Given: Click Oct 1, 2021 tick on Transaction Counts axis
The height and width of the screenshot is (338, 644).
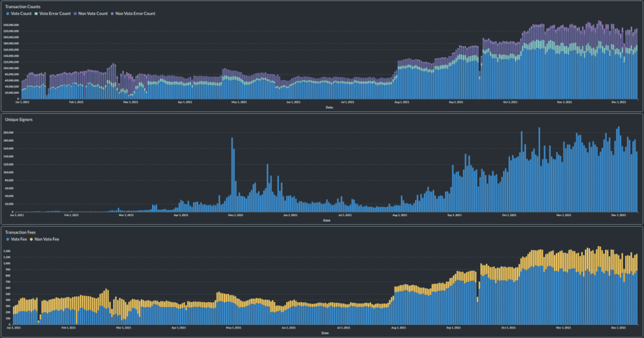Looking at the screenshot, I should (511, 101).
